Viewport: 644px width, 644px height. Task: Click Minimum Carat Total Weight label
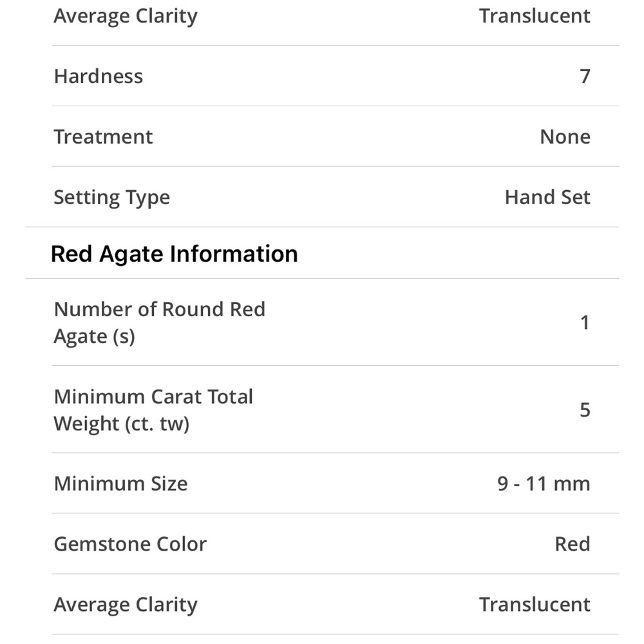(153, 410)
